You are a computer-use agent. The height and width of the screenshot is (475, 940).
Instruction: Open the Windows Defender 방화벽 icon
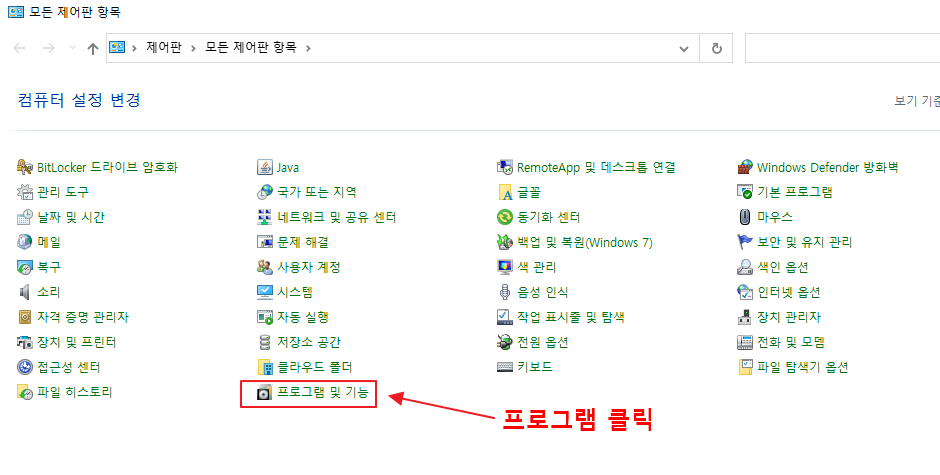coord(745,167)
